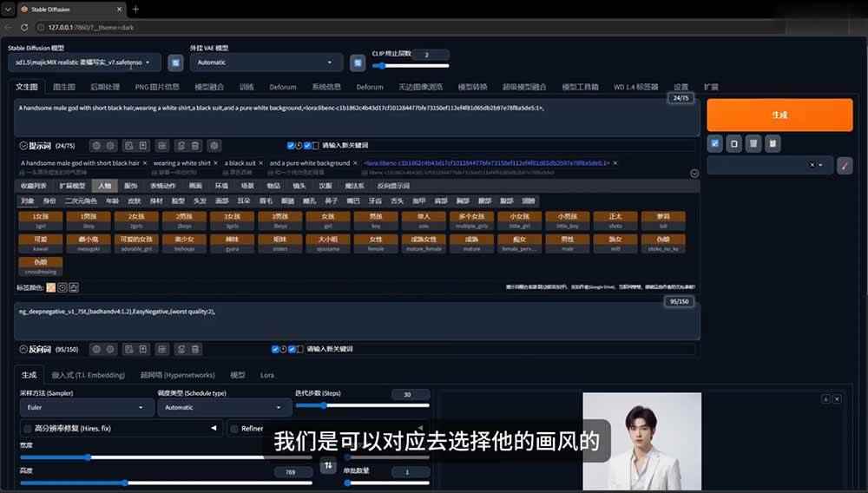Toggle the first blue checkbox beside prompt keyword input
This screenshot has width=868, height=493.
coord(291,146)
